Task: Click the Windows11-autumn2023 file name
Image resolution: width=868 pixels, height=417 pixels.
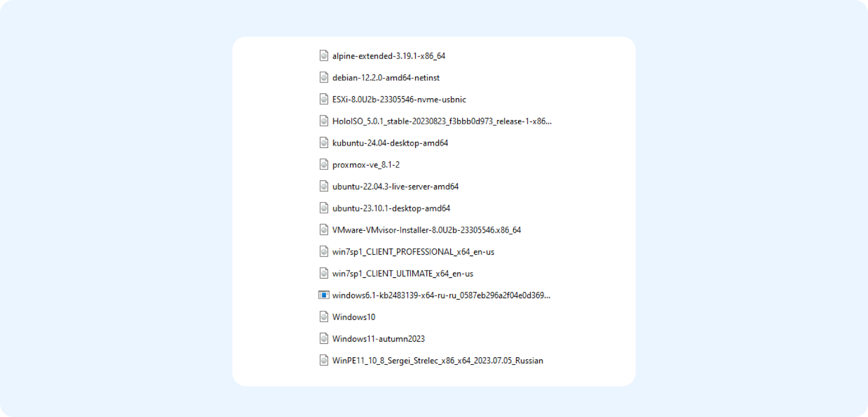Action: point(379,338)
